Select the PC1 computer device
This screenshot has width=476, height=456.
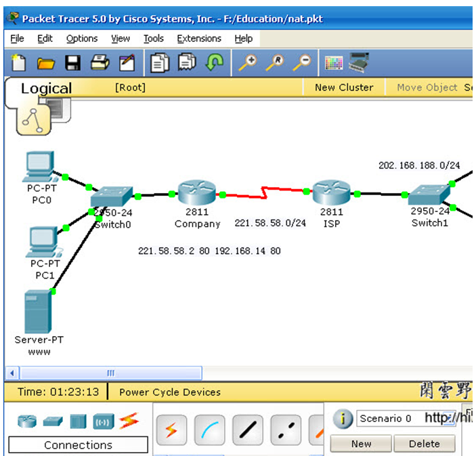click(x=44, y=243)
